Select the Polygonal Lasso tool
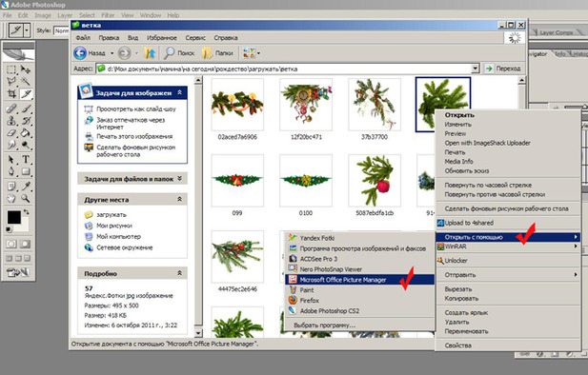The height and width of the screenshot is (375, 588). (11, 82)
